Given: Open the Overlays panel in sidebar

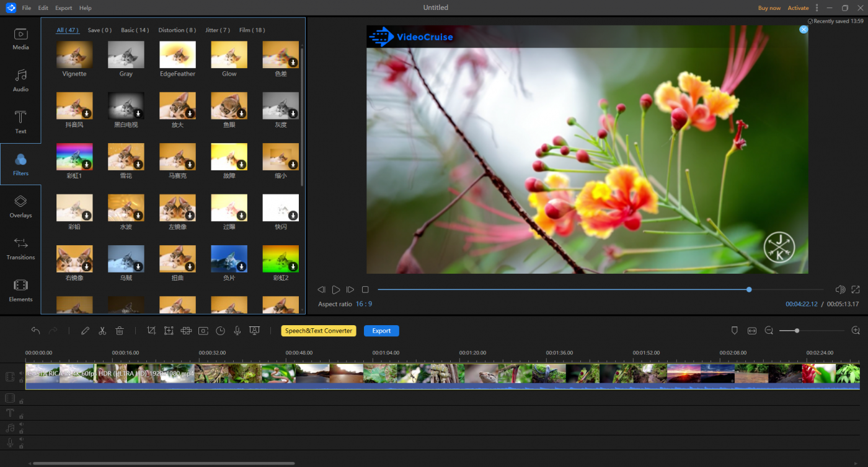Looking at the screenshot, I should [20, 207].
